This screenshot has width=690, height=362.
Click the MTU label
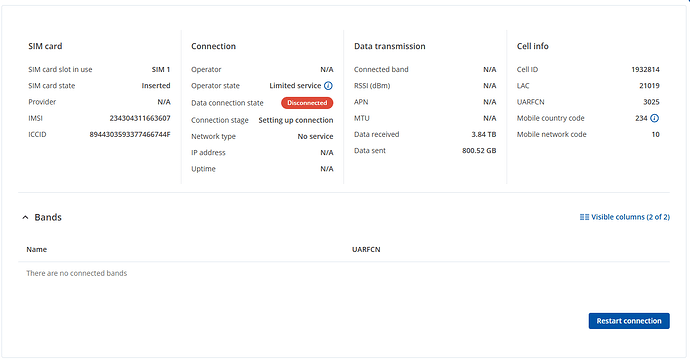click(x=362, y=118)
